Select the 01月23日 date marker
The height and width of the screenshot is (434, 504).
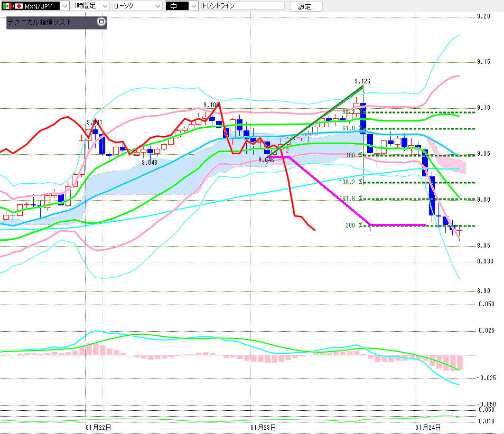[263, 427]
